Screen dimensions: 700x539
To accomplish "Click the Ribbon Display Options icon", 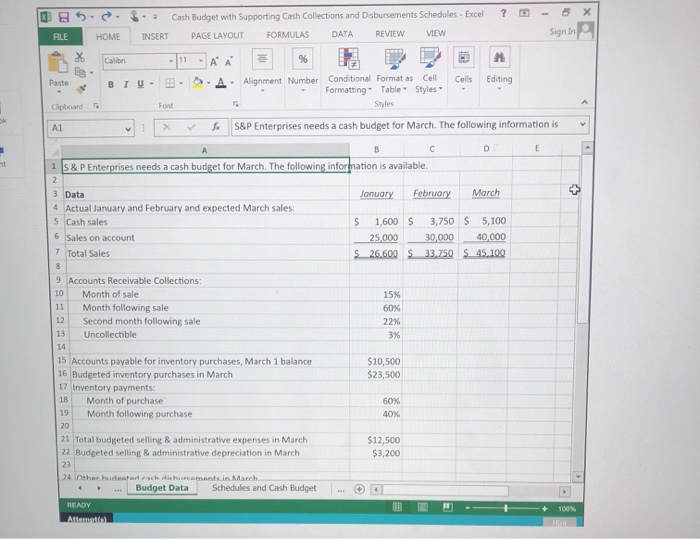I will point(524,13).
